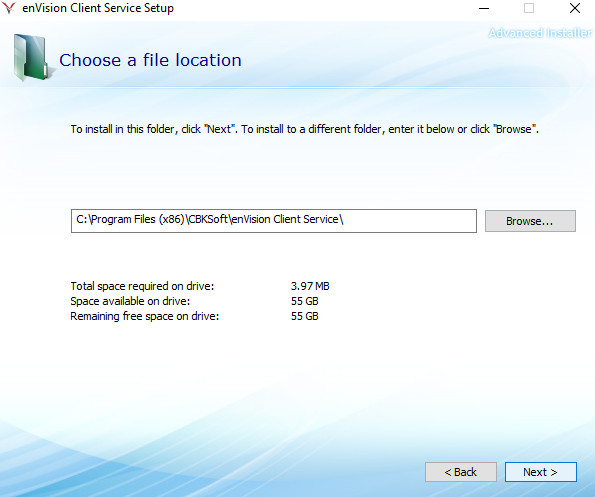The image size is (595, 497).
Task: Click the disabled maximize window button
Action: click(529, 8)
